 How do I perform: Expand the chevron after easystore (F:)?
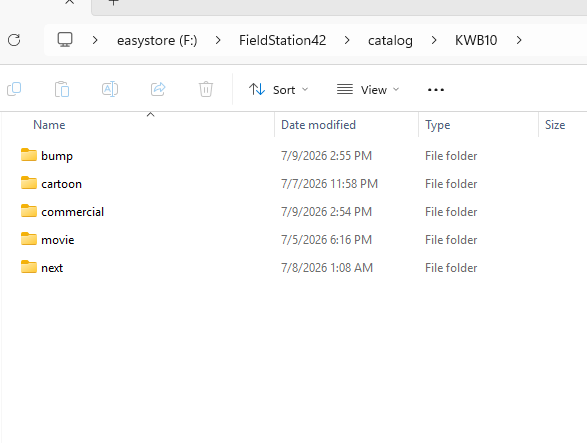pos(218,40)
